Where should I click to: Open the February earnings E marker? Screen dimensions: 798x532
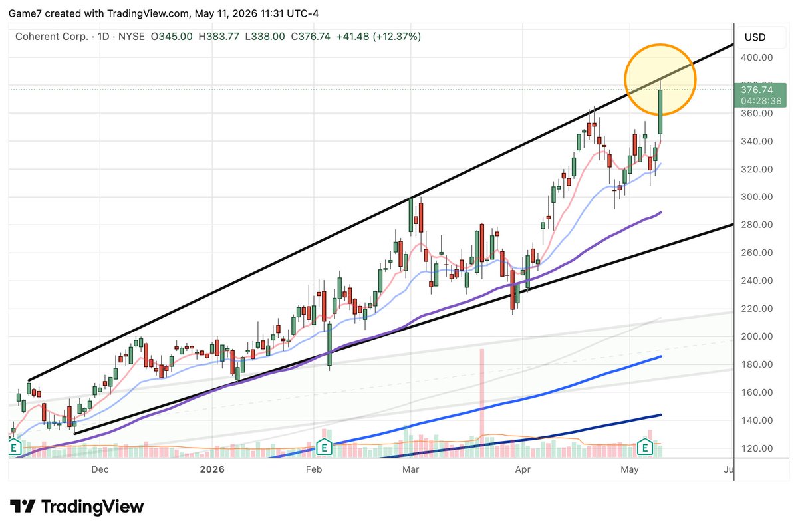click(x=325, y=447)
